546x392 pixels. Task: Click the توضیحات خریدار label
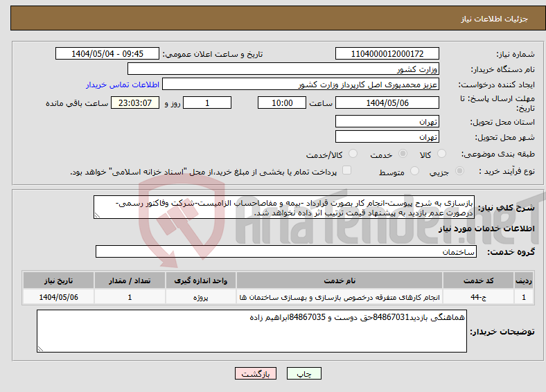(502, 332)
